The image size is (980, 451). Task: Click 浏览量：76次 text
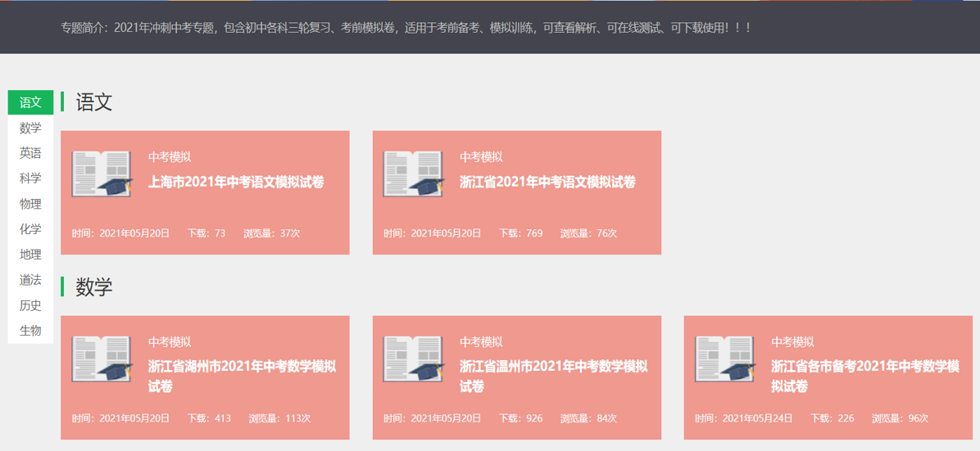[589, 233]
